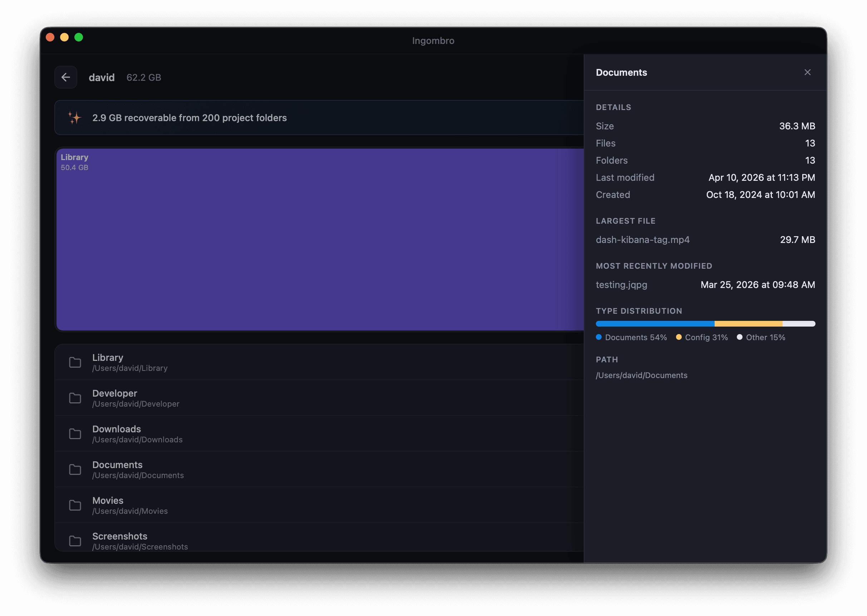Toggle the Documents 54% legend dot
This screenshot has width=867, height=616.
tap(599, 337)
